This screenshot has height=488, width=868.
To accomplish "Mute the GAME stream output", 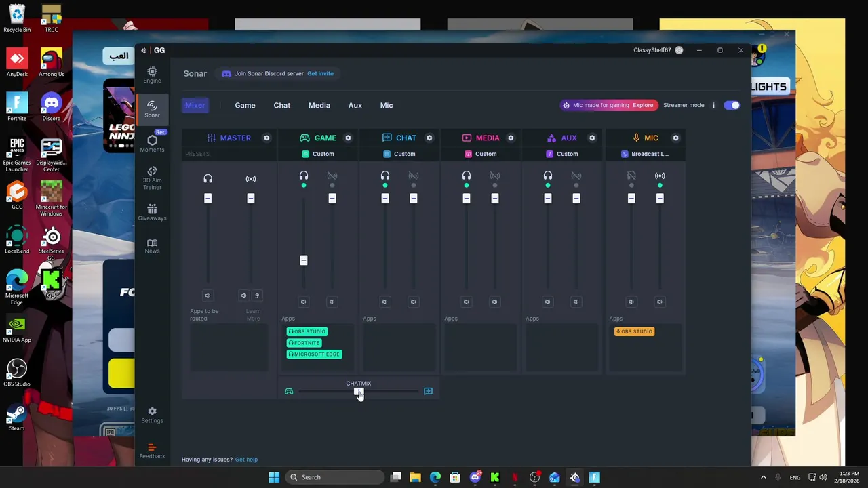I will (332, 302).
